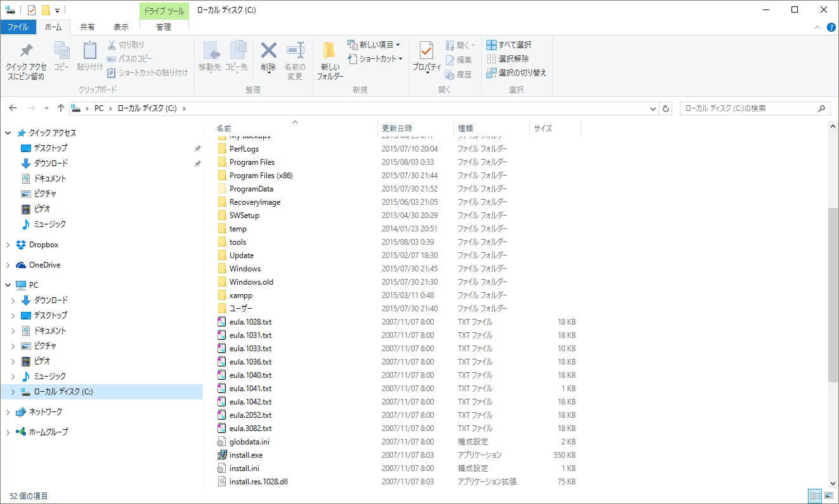Open the address bar history dropdown
839x504 pixels.
(x=654, y=108)
